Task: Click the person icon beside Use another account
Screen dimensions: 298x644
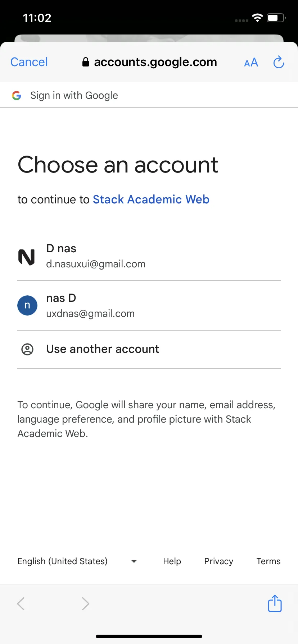Action: pos(27,349)
